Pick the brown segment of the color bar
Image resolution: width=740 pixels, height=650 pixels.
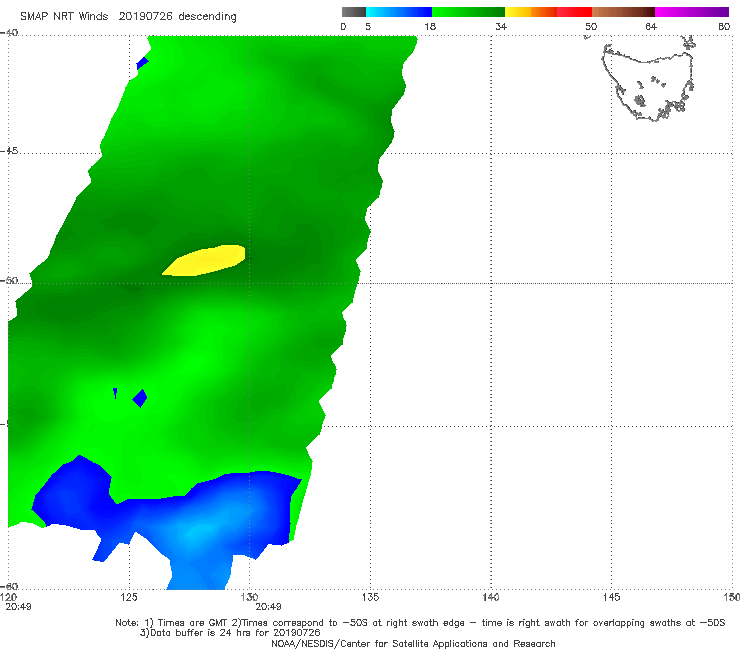pos(623,12)
